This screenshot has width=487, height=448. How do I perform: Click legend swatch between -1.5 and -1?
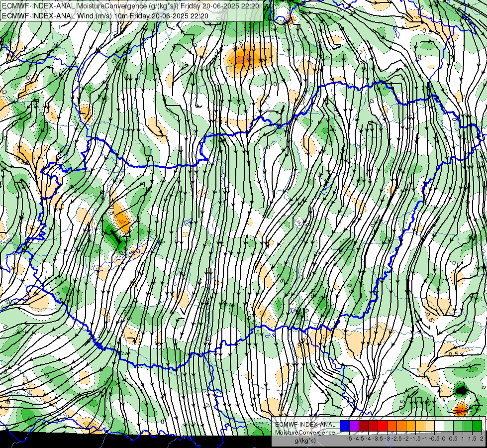pyautogui.click(x=420, y=426)
